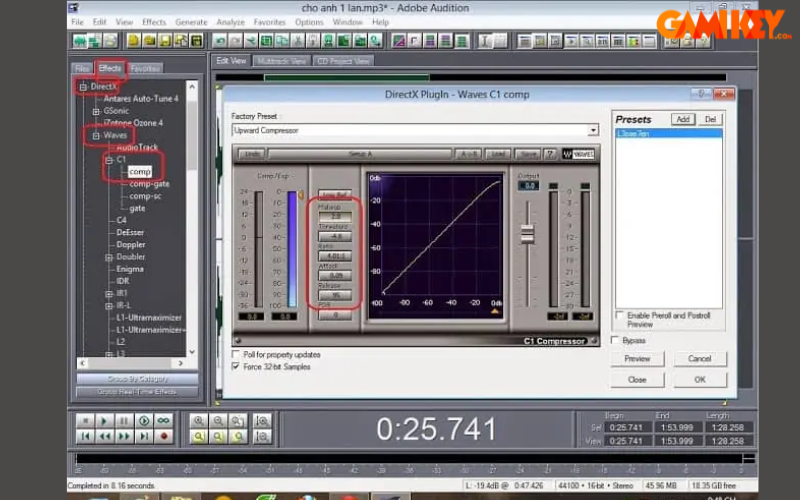The height and width of the screenshot is (500, 800).
Task: Click the Undo arrow in the toolbar
Action: pyautogui.click(x=220, y=41)
